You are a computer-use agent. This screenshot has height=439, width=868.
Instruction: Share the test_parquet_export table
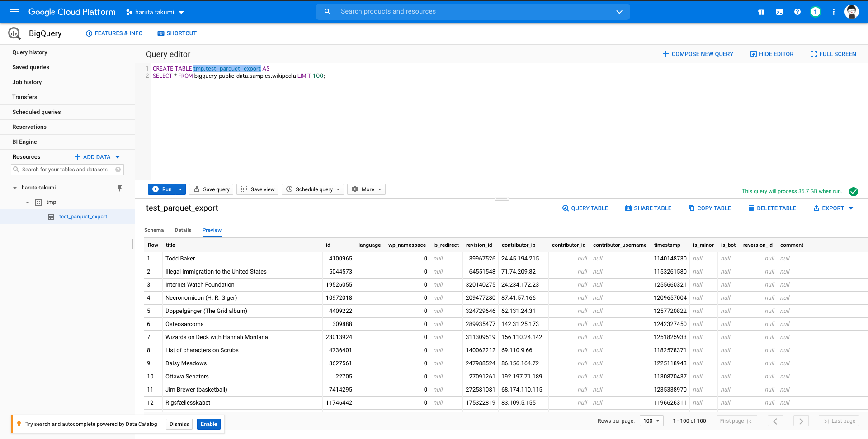[648, 208]
